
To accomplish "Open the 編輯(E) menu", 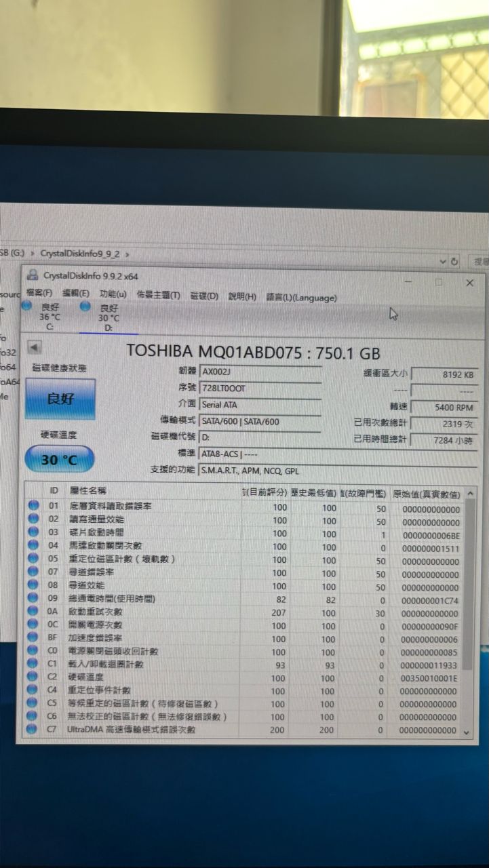I will click(75, 294).
